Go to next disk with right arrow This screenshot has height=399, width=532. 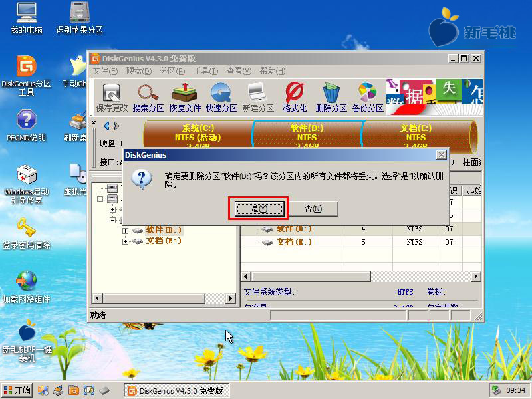pyautogui.click(x=117, y=126)
